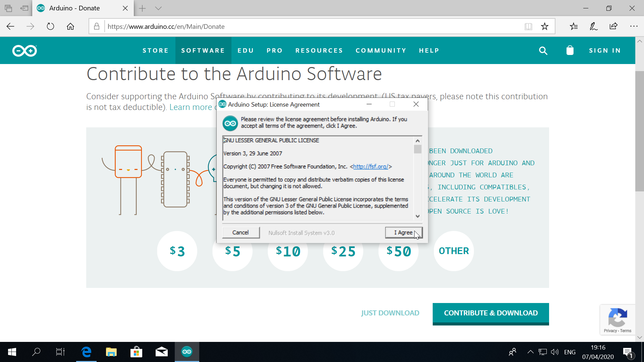
Task: Click the browser address bar URL
Action: (166, 26)
